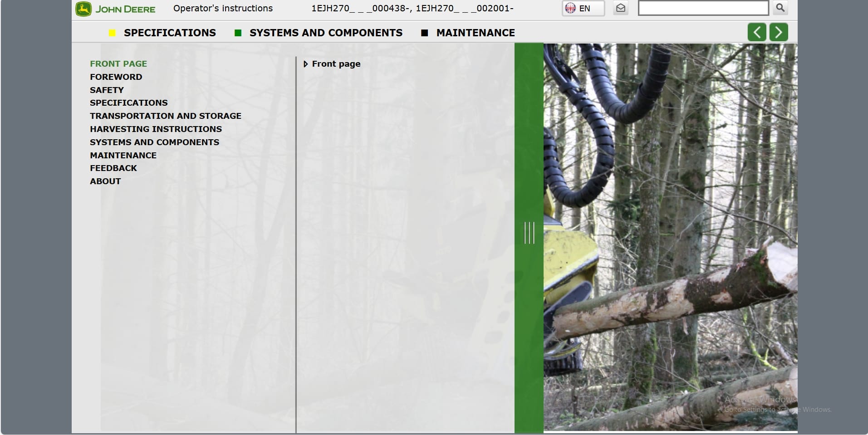
Task: Click the panel handle on green bar
Action: [529, 233]
